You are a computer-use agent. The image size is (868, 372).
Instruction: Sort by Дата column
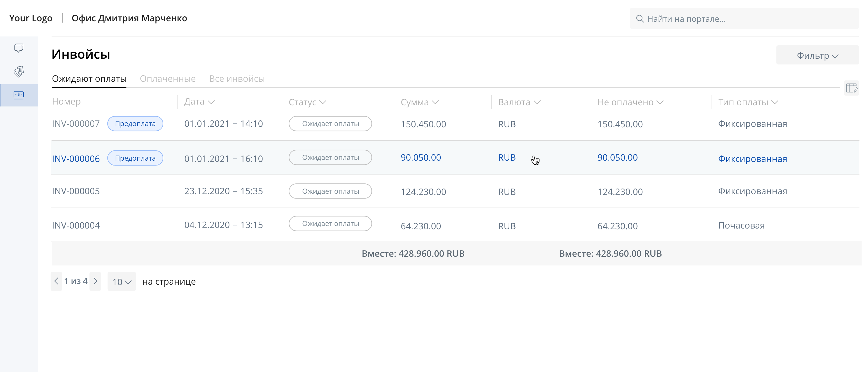click(x=199, y=102)
